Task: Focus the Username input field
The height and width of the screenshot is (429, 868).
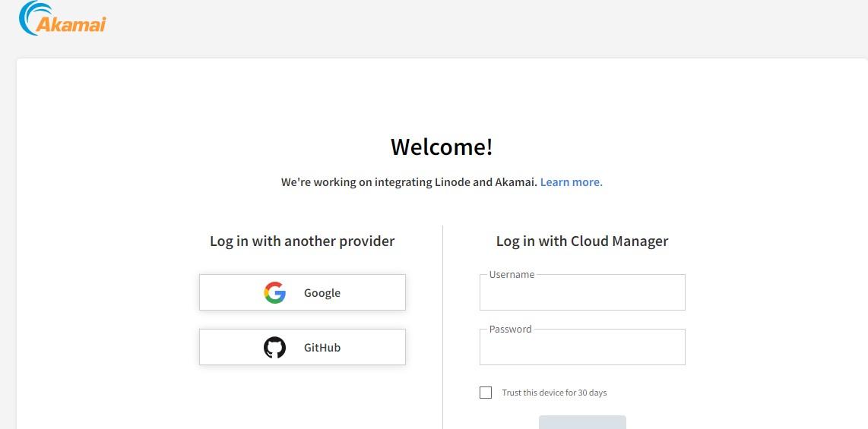Action: 582,292
